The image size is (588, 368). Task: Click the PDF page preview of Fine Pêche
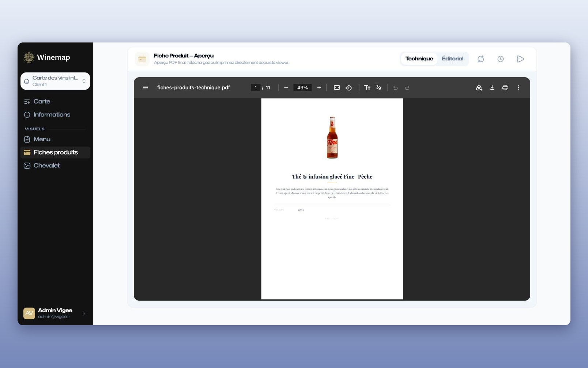(332, 198)
